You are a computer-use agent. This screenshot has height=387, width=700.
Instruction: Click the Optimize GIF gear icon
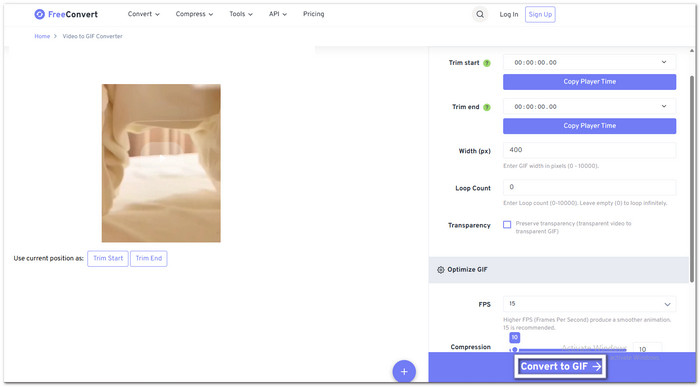(x=441, y=270)
